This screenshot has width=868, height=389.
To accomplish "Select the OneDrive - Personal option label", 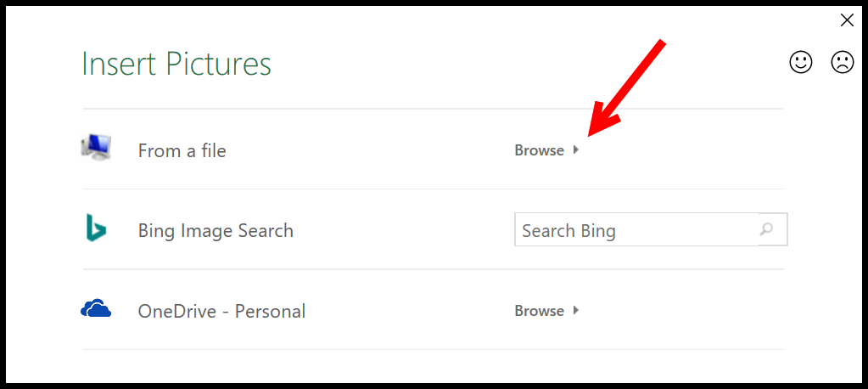I will pos(221,311).
